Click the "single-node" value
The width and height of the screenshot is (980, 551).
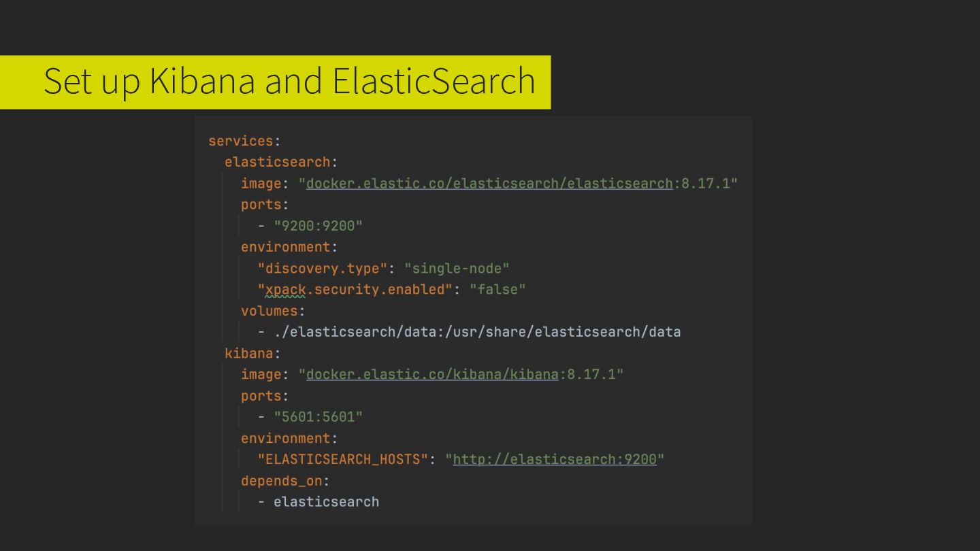pos(457,268)
